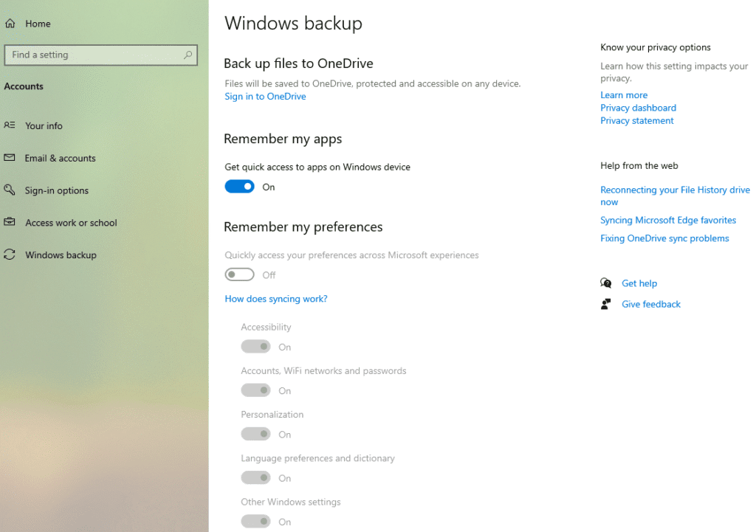This screenshot has height=532, width=756.
Task: Turn off Remember my apps
Action: point(239,186)
